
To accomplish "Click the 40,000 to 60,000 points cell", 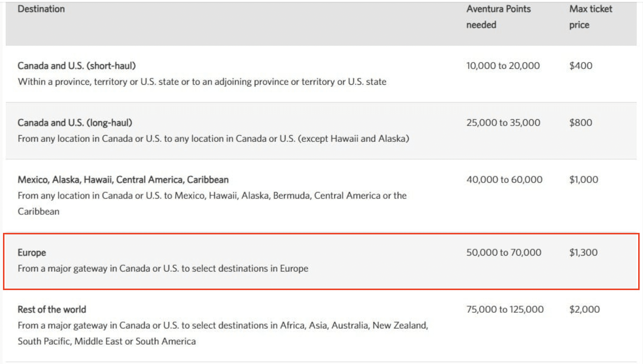I will tap(504, 180).
